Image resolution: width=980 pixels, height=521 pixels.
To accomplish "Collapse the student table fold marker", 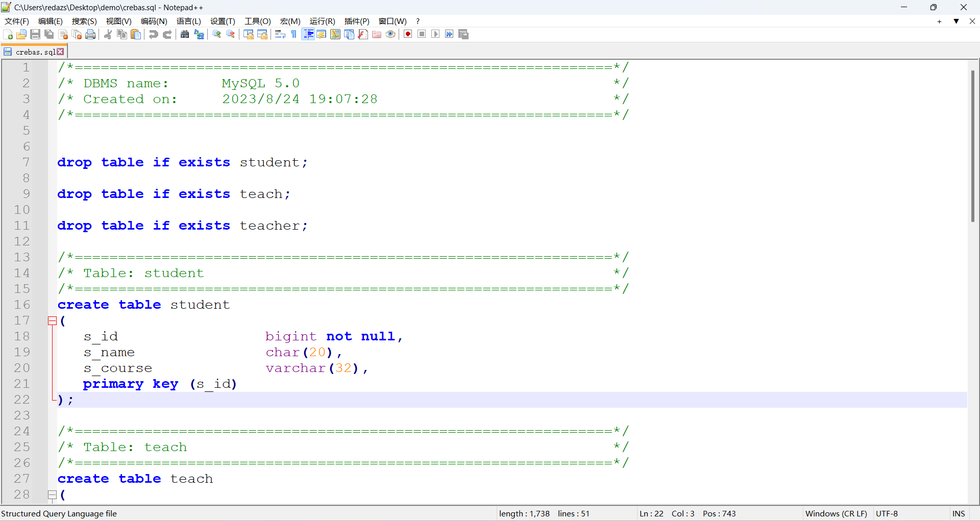I will (52, 321).
